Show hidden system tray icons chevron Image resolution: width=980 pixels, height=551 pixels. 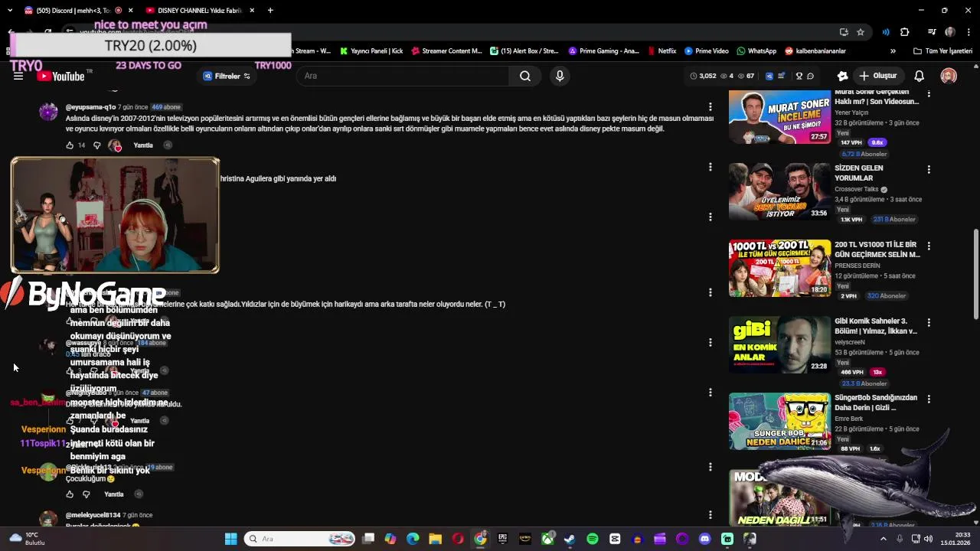click(x=883, y=539)
